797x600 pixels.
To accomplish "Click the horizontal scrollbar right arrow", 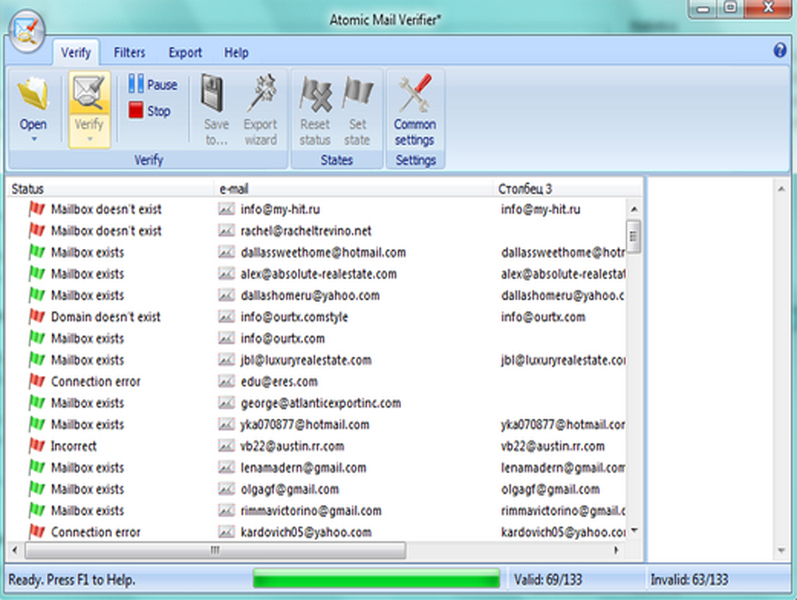I will [x=617, y=550].
